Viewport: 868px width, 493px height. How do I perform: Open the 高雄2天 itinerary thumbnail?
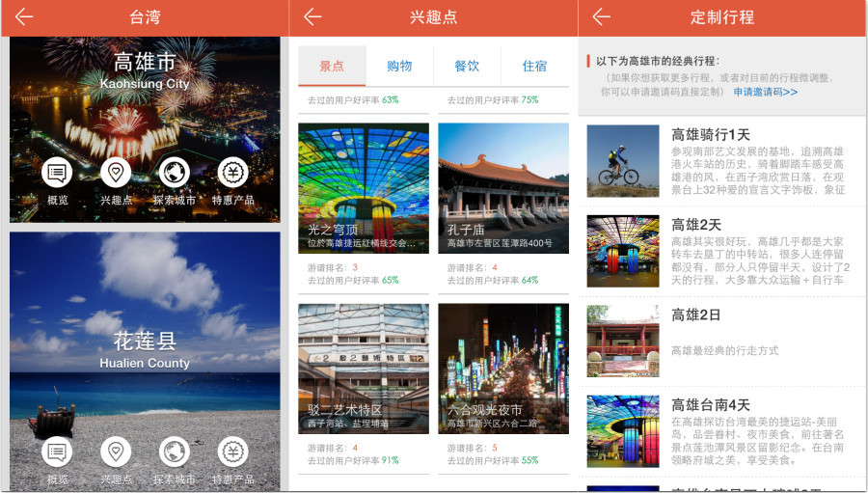pyautogui.click(x=623, y=251)
